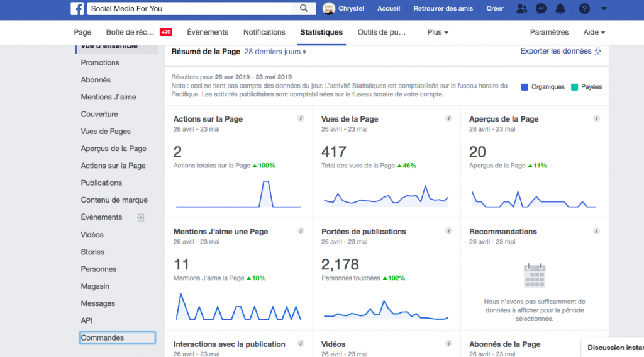Open the Boîte de réception tab
This screenshot has width=644, height=357.
tap(130, 32)
